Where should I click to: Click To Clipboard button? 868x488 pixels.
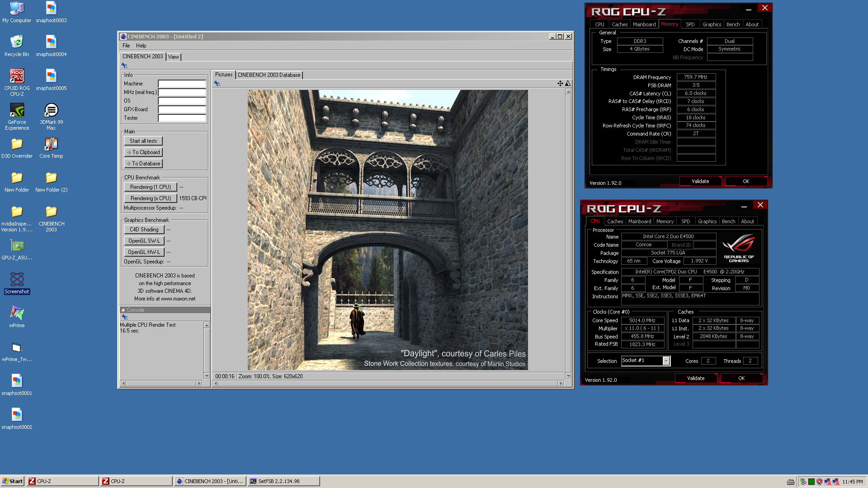pos(143,152)
